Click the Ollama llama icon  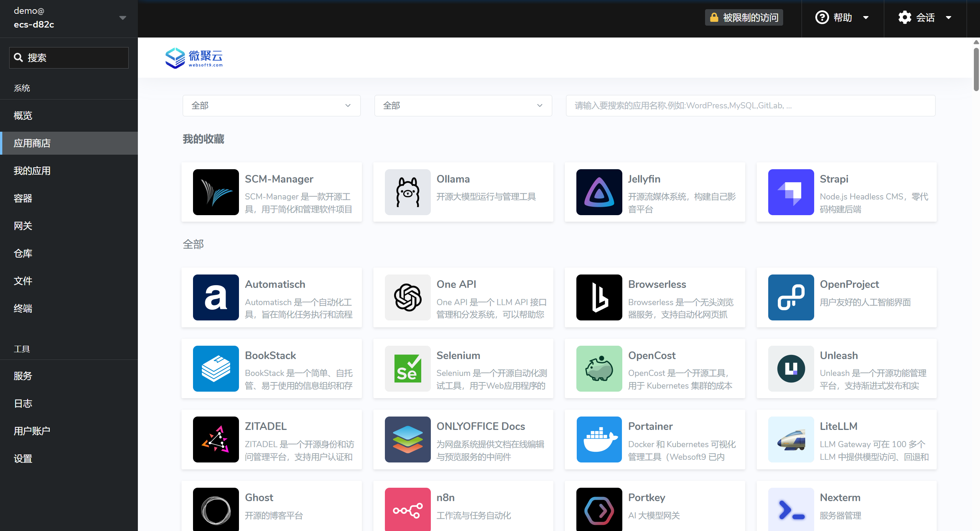(407, 192)
